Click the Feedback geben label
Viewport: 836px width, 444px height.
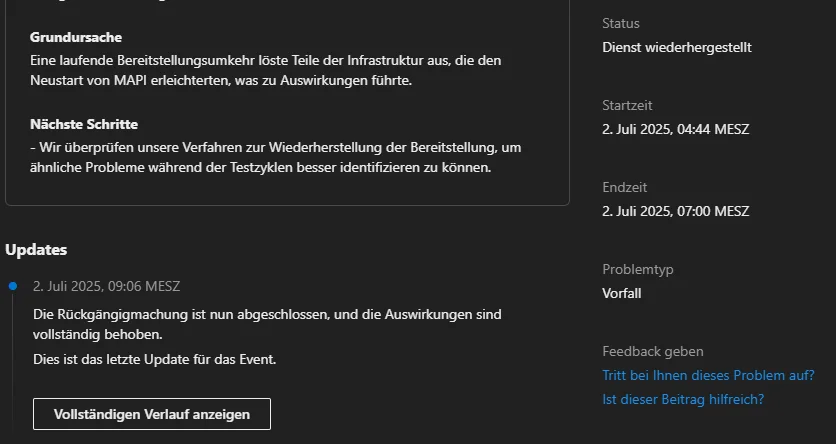point(653,352)
